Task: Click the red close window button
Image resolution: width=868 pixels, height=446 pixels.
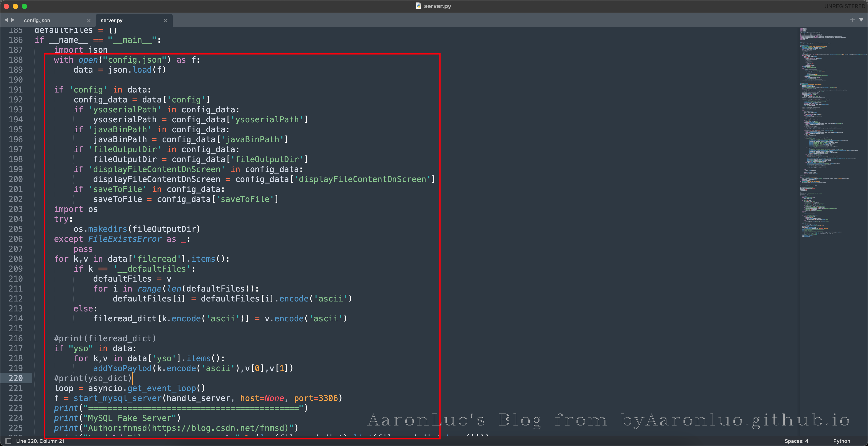Action: tap(6, 6)
